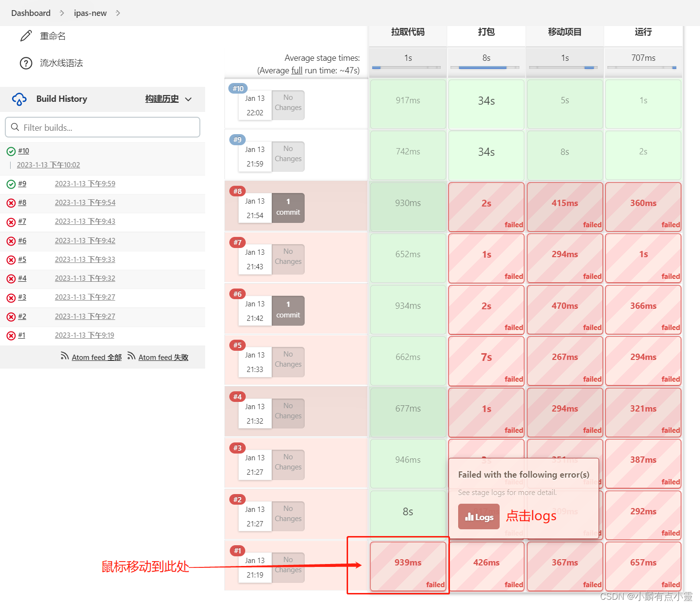Image resolution: width=700 pixels, height=606 pixels.
Task: Click into the Filter builds input field
Action: coord(102,127)
